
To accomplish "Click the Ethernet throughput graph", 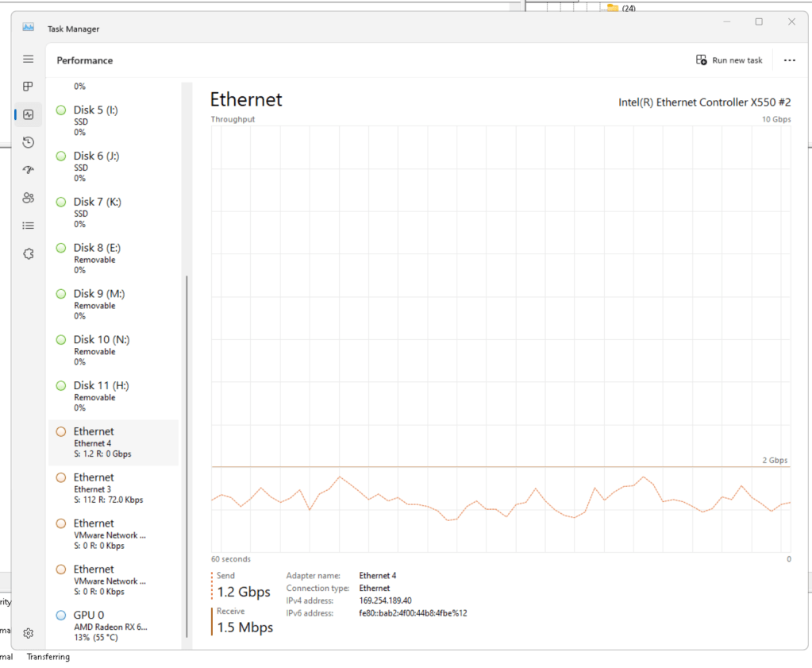I will click(x=501, y=339).
